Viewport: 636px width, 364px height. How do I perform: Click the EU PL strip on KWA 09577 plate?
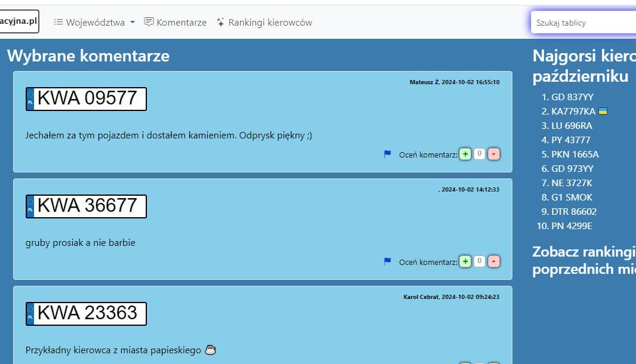pyautogui.click(x=30, y=99)
